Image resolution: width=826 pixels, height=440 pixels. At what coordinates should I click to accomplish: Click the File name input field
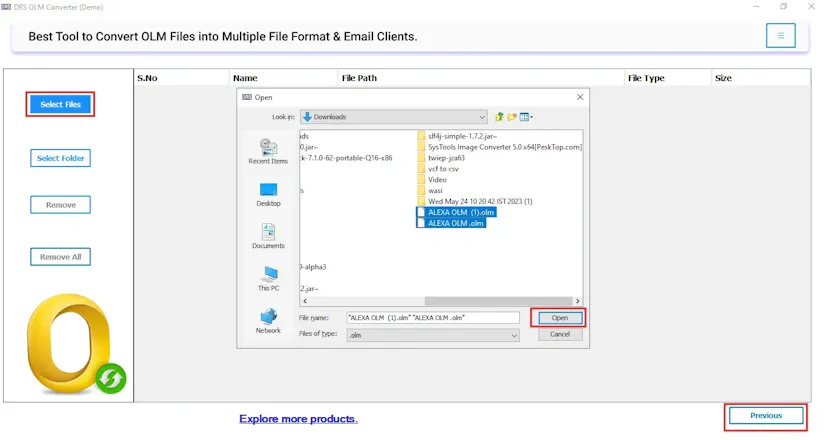click(x=433, y=318)
